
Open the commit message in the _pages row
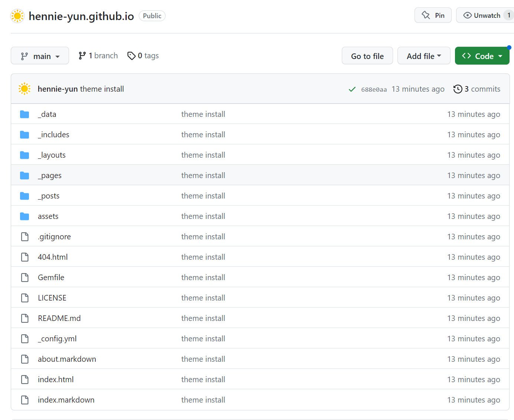point(203,175)
